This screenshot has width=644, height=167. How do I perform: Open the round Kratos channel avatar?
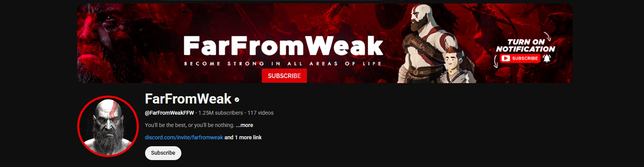point(108,126)
